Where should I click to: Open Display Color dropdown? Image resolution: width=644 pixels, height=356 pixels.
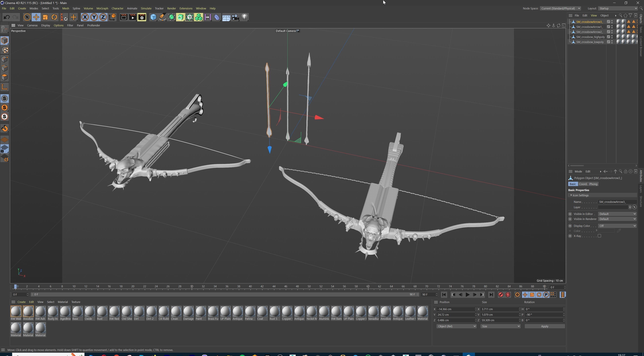coord(617,226)
